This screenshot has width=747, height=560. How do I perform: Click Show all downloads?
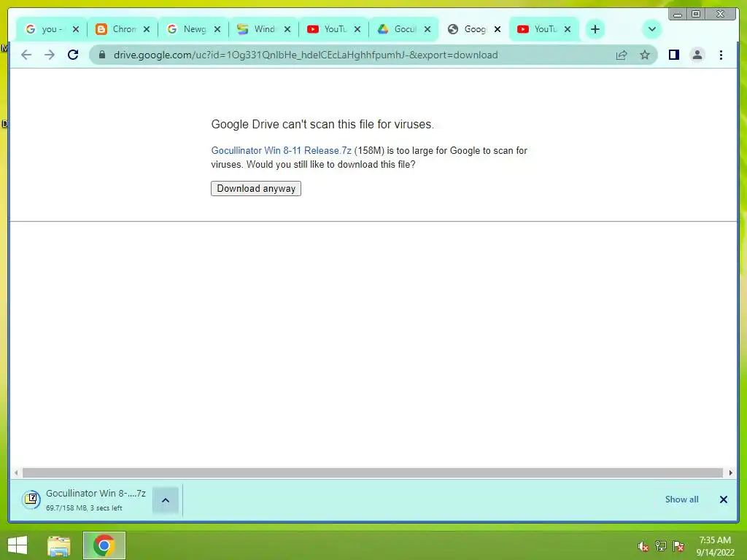[x=682, y=499]
